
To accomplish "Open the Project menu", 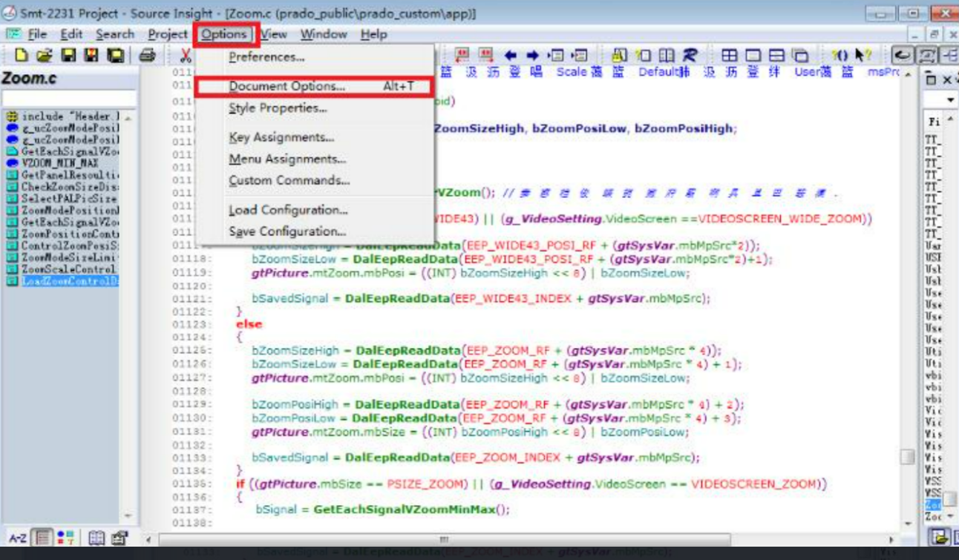I will pos(168,34).
